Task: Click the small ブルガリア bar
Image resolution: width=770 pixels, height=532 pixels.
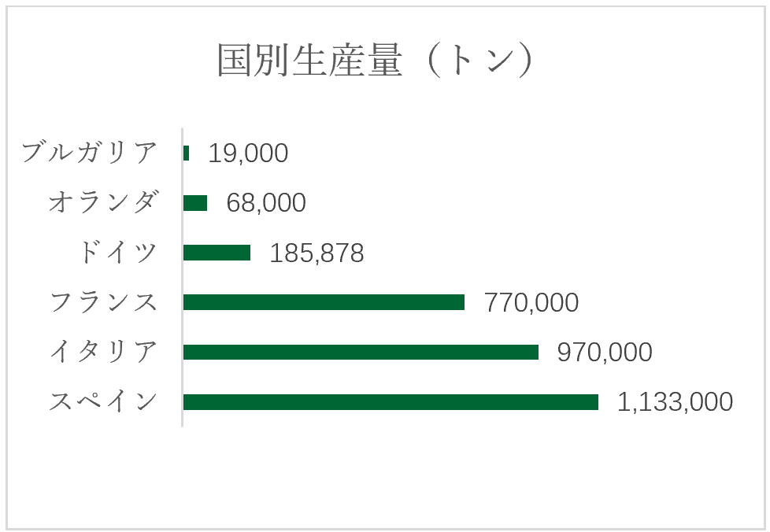Action: 186,153
